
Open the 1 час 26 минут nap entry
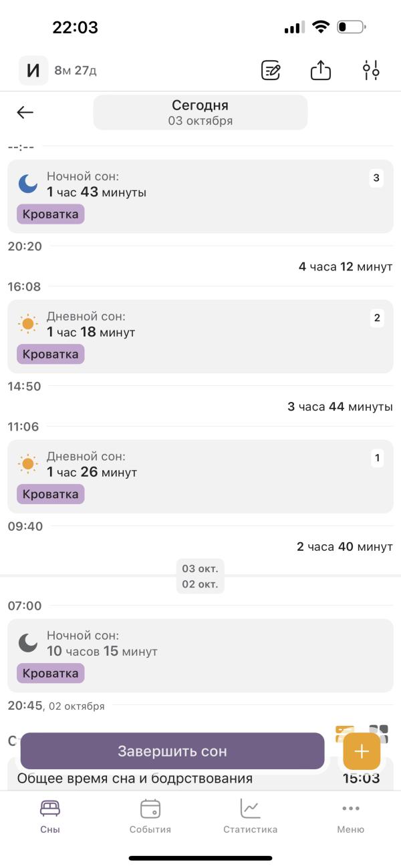point(200,476)
